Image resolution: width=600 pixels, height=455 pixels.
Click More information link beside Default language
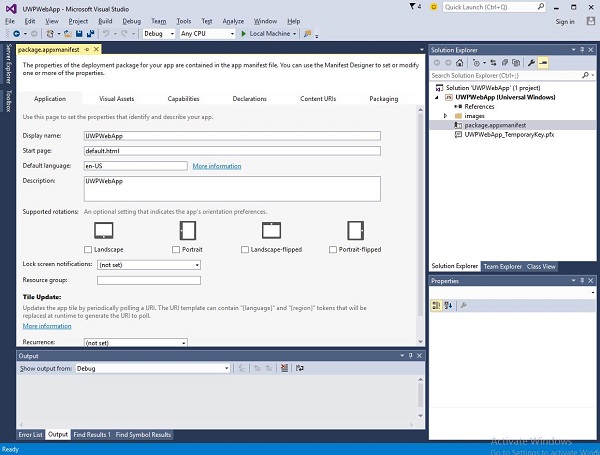(216, 165)
